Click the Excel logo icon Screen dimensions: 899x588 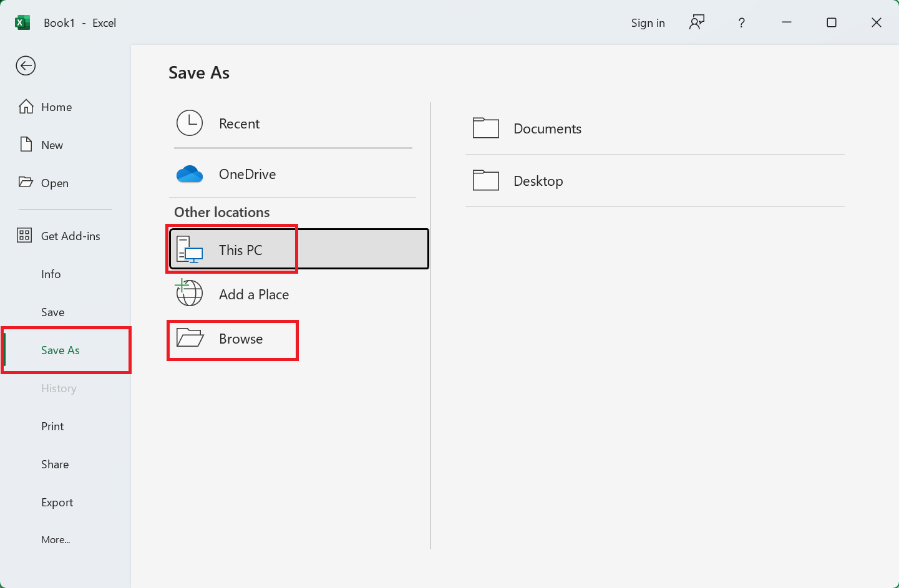point(22,22)
